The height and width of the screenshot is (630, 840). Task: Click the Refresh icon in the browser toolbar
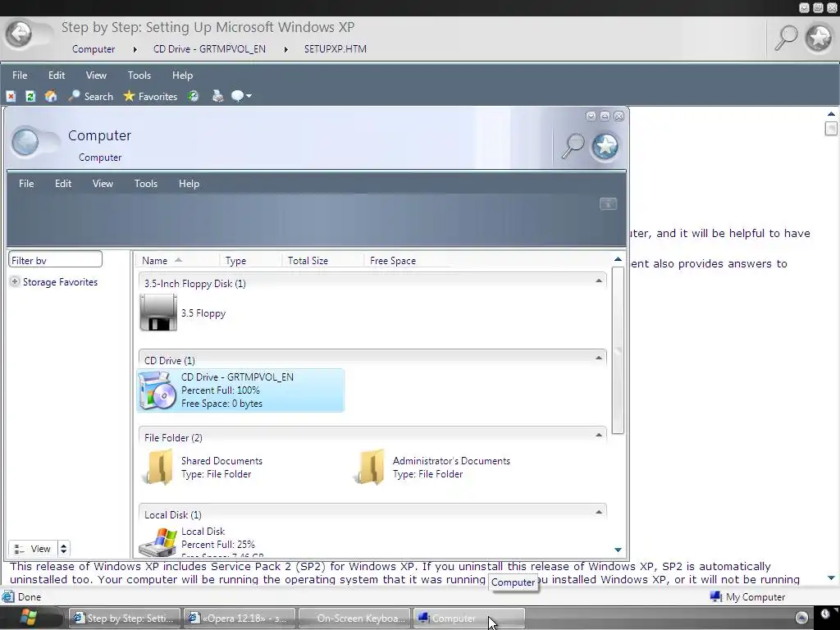click(30, 97)
